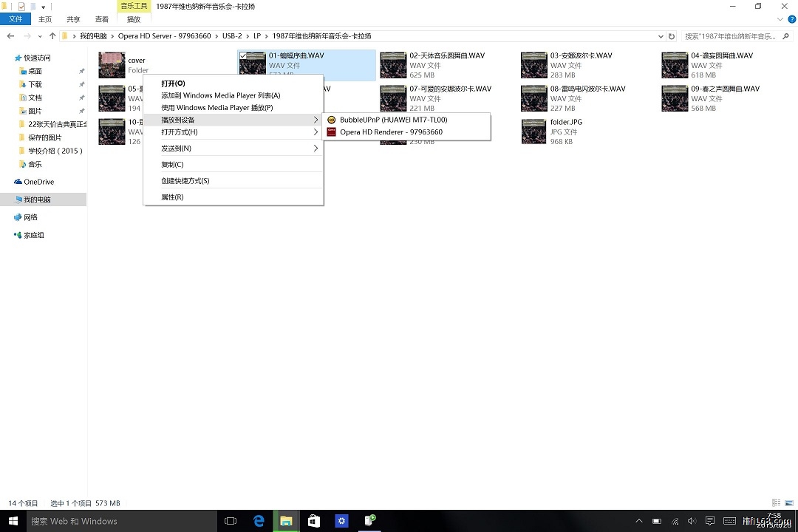Choose Opera HD Renderer - 97963660 device
Screen dimensions: 798x532
tap(391, 132)
